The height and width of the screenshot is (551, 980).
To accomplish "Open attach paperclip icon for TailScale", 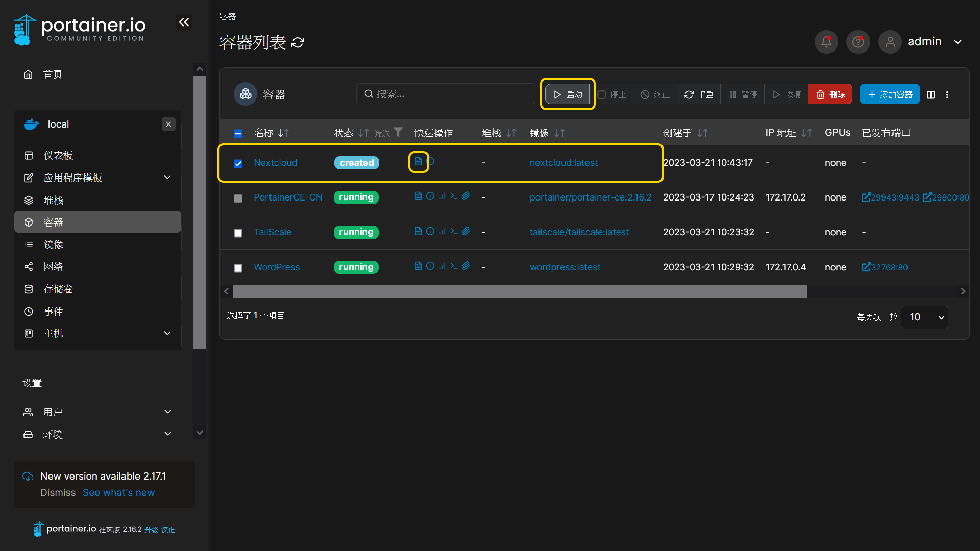I will 466,231.
